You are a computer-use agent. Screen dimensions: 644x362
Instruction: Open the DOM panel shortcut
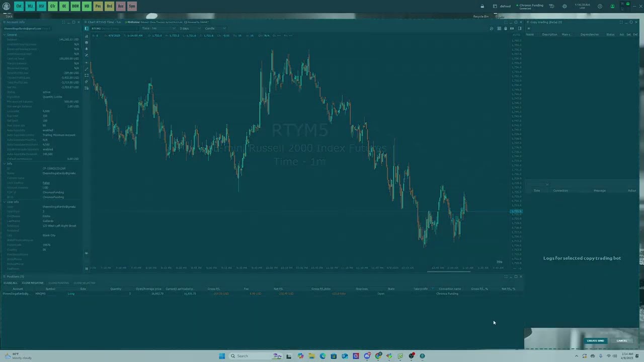(75, 6)
